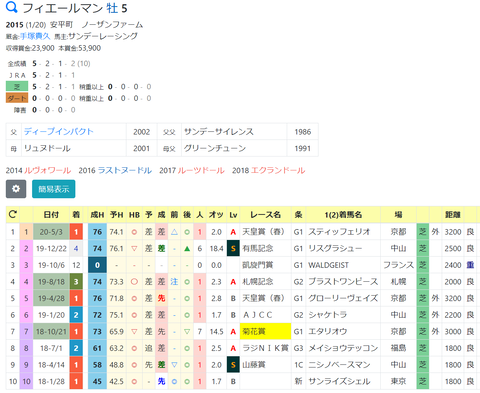Select race name 札幌記念
Image resolution: width=480 pixels, height=393 pixels.
tap(258, 282)
